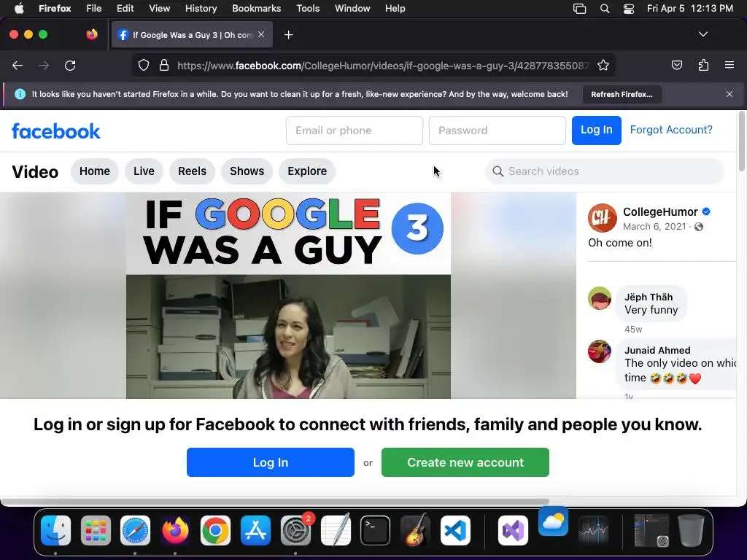Image resolution: width=747 pixels, height=560 pixels.
Task: Click the blue Log In banner button
Action: pos(271,462)
